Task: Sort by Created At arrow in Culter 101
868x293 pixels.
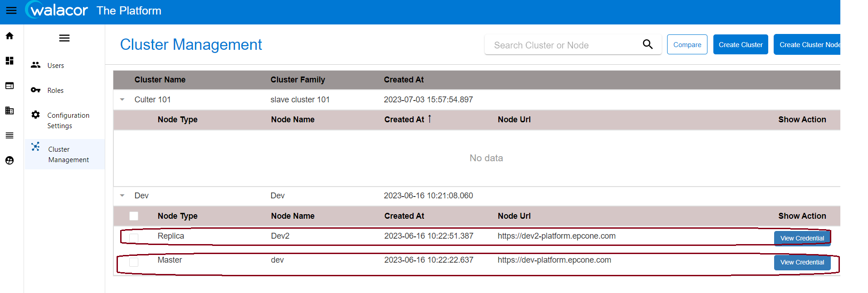Action: [x=429, y=119]
